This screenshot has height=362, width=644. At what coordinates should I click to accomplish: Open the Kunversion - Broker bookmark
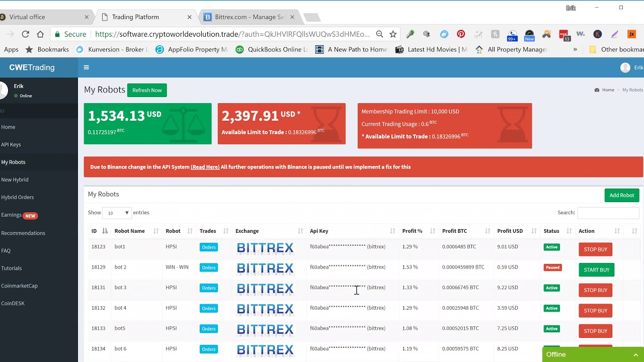tap(112, 49)
